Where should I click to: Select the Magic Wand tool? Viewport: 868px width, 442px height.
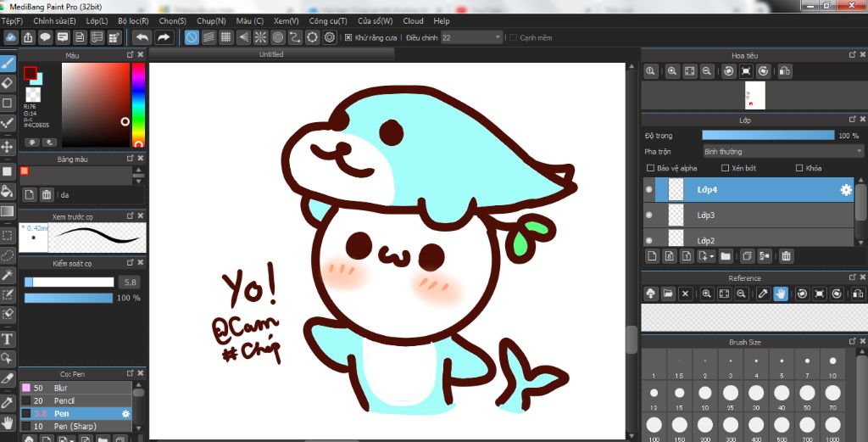click(7, 274)
